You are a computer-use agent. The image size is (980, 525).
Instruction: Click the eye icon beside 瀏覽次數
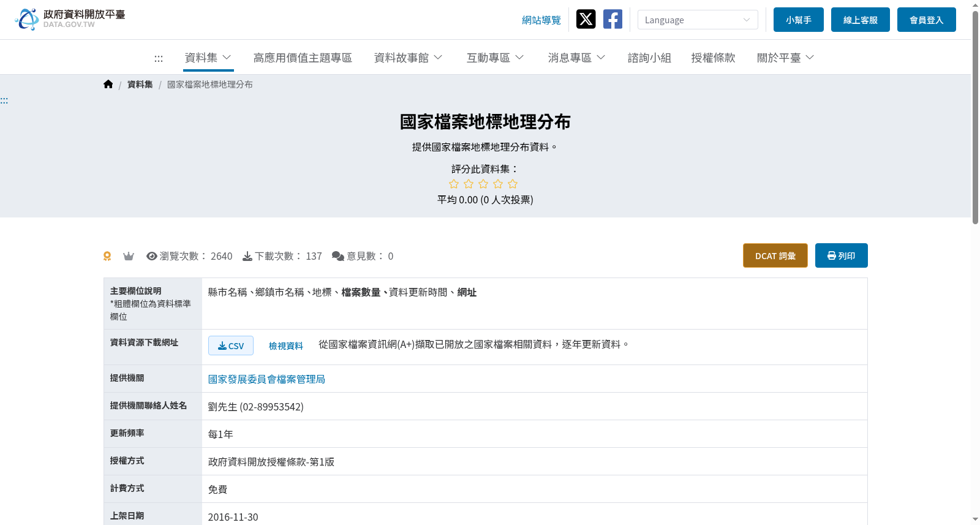(152, 256)
